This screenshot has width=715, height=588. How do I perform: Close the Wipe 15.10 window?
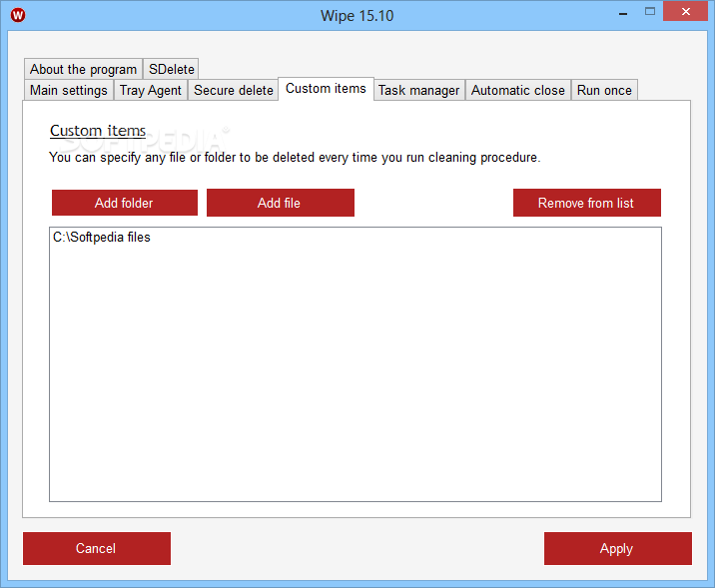[685, 12]
